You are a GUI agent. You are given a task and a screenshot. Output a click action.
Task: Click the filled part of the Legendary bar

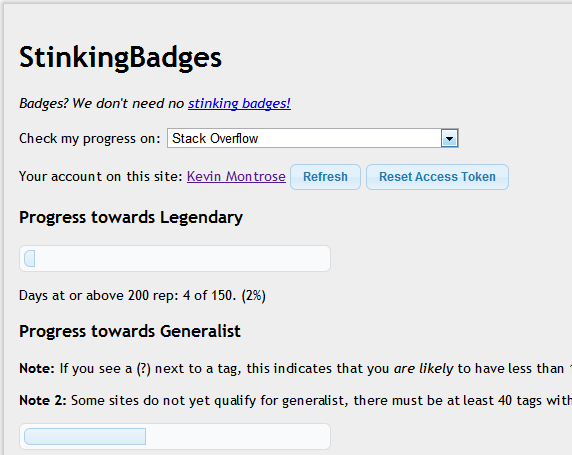(30, 259)
